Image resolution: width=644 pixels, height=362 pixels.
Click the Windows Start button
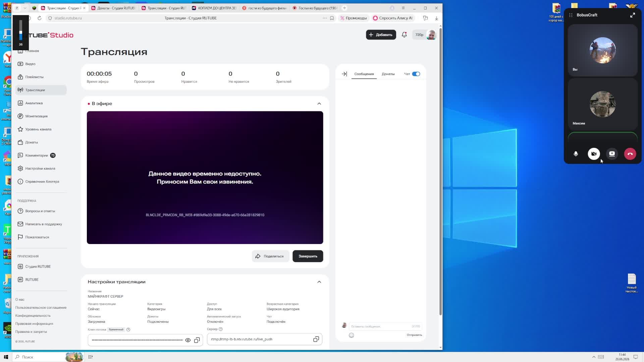point(6,357)
